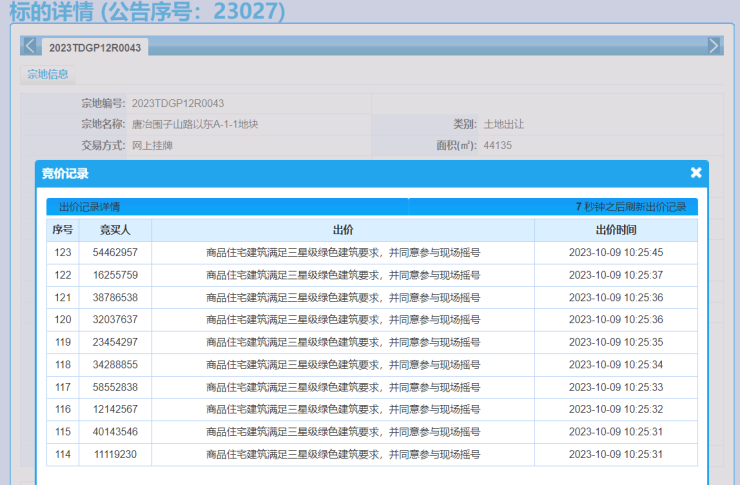
Task: Click the 出价时间 column header
Action: tap(615, 230)
